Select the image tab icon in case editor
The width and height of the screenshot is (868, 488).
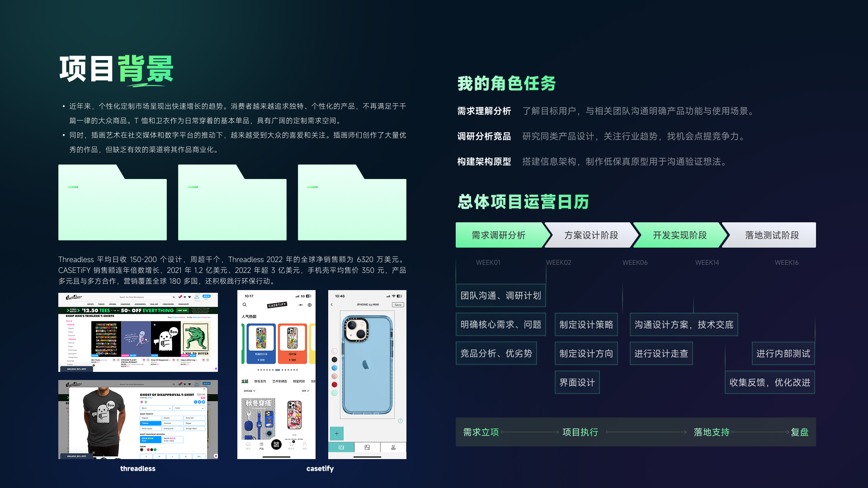coord(341,447)
